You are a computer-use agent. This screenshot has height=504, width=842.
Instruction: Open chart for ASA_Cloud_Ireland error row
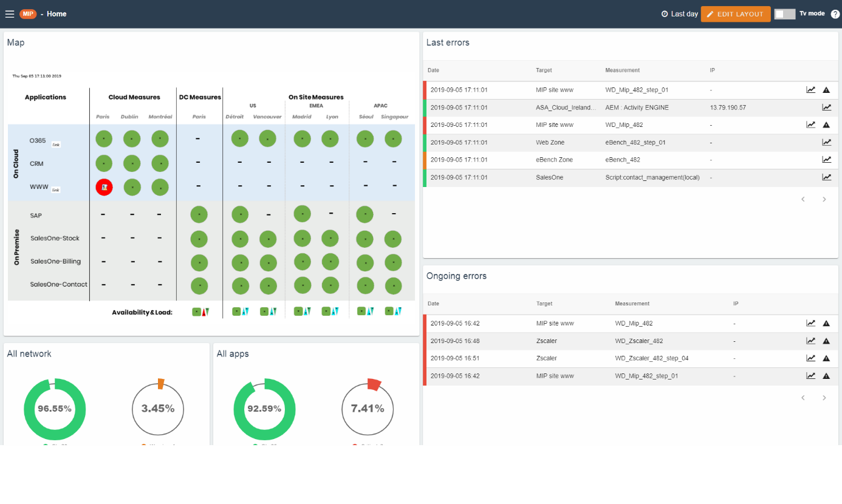tap(826, 107)
